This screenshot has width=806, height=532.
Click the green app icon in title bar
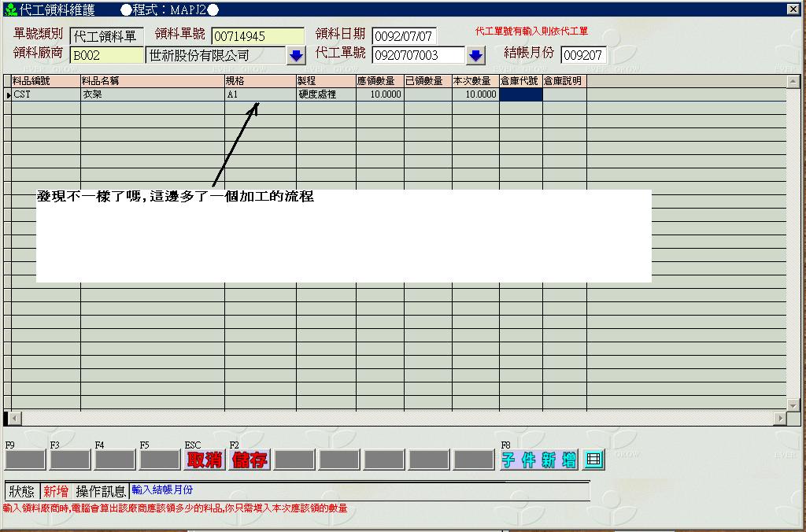tap(10, 9)
